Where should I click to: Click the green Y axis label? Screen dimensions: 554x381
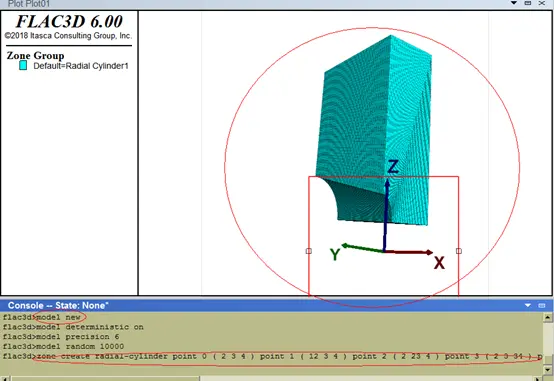pos(335,254)
